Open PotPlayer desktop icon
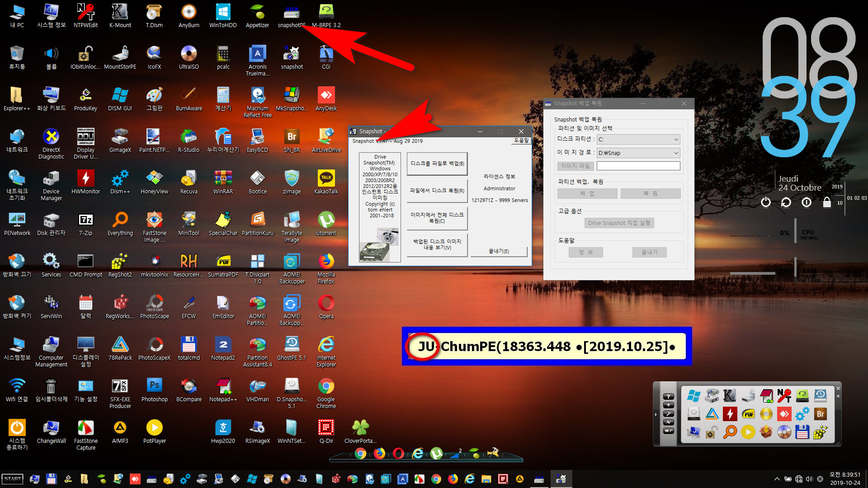 click(x=154, y=431)
